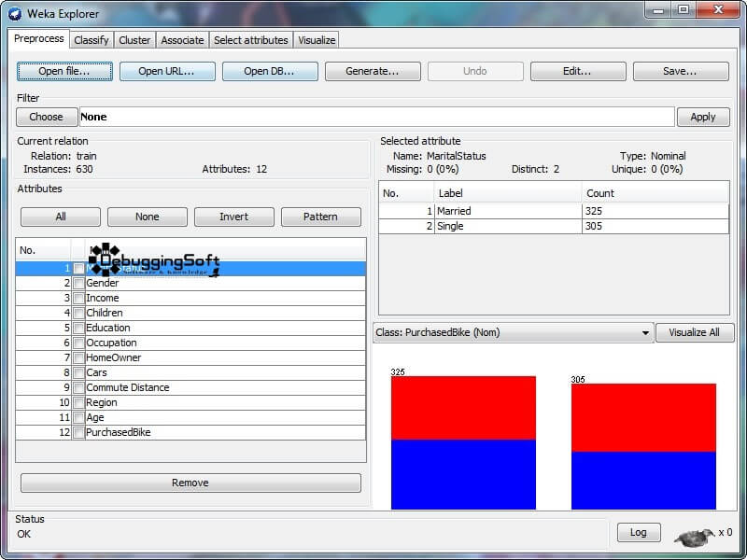This screenshot has width=747, height=560.
Task: Click the blue segment of the Married bar
Action: pyautogui.click(x=463, y=475)
